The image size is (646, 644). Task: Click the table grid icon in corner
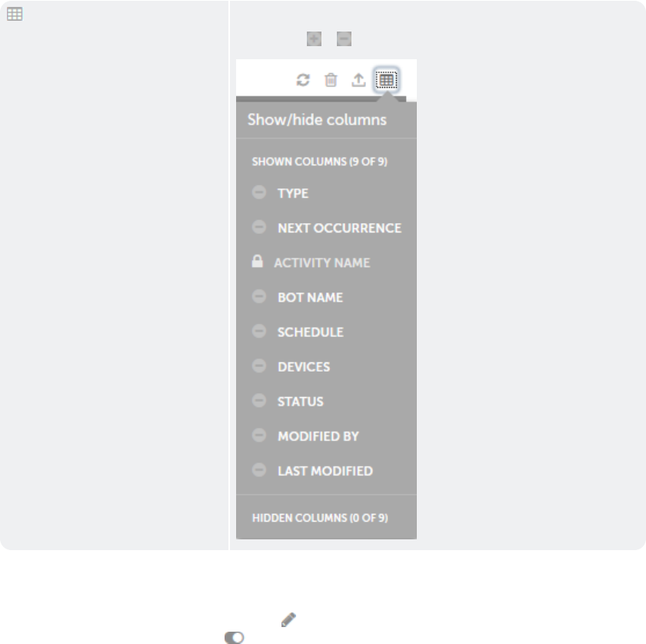15,14
